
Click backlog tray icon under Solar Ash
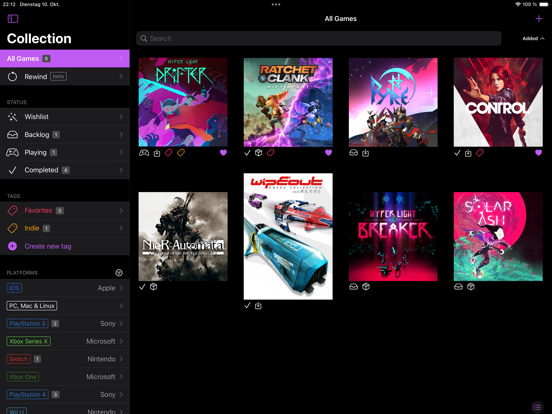tap(458, 287)
